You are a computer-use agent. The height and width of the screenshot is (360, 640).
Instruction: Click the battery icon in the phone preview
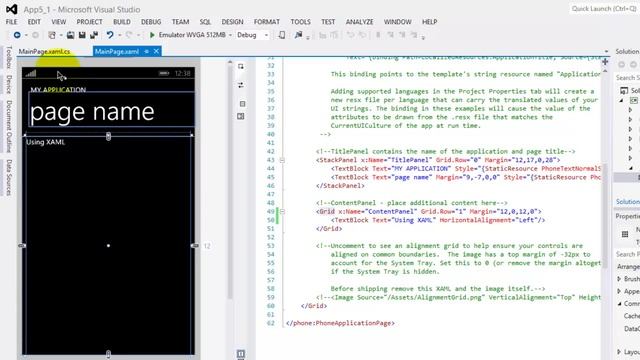tap(164, 73)
